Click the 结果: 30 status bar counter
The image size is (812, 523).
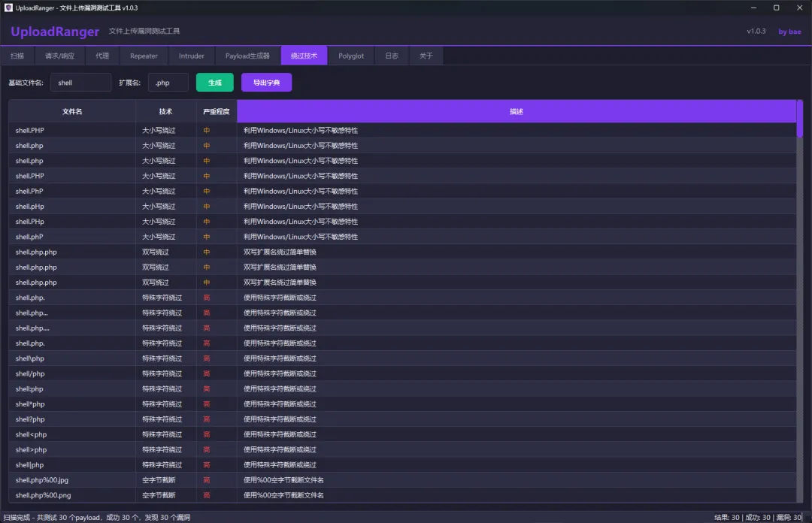727,517
